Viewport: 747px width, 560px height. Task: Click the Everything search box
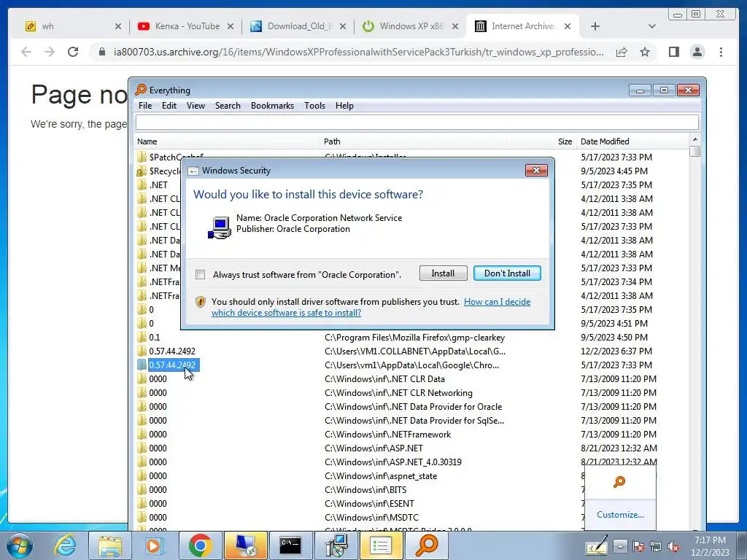click(417, 122)
